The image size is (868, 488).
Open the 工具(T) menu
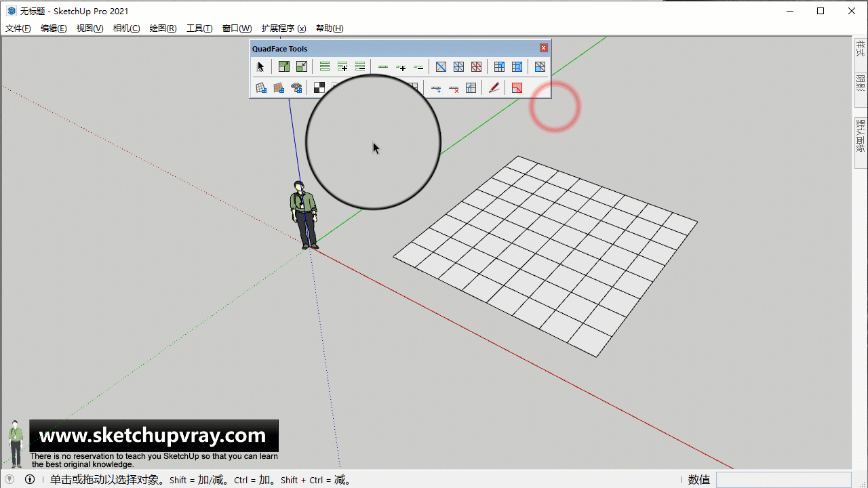pos(199,28)
